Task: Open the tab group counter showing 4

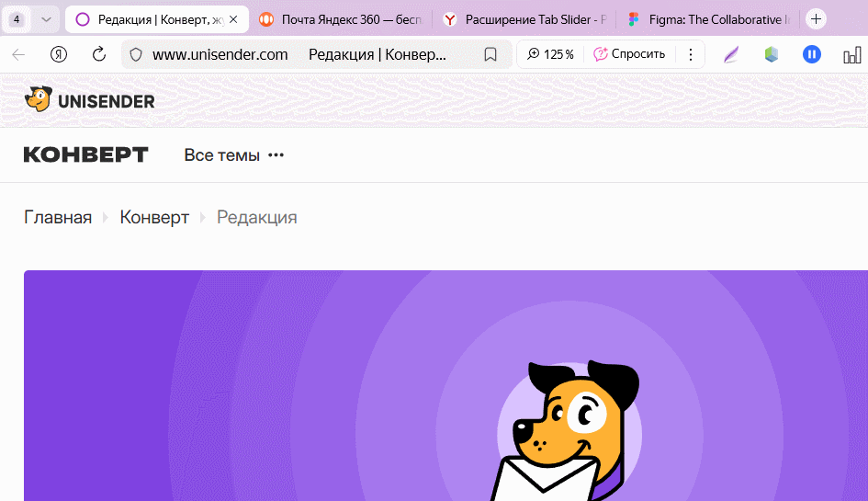Action: [x=17, y=19]
